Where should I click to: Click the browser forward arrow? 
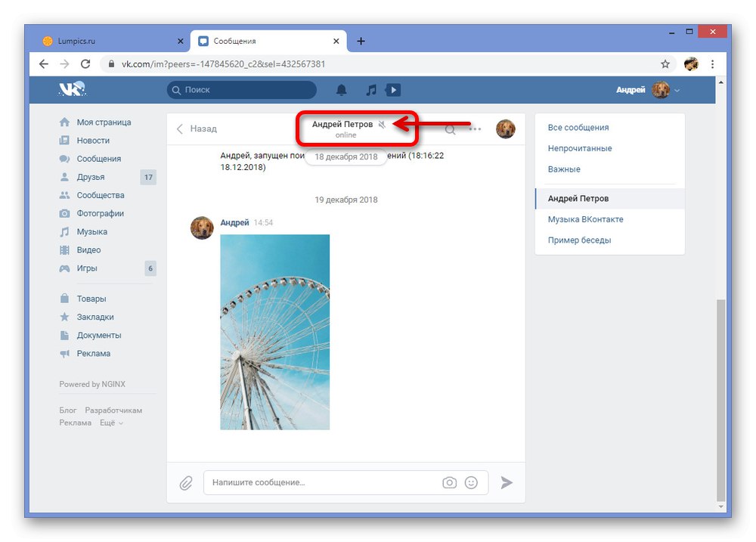point(64,63)
